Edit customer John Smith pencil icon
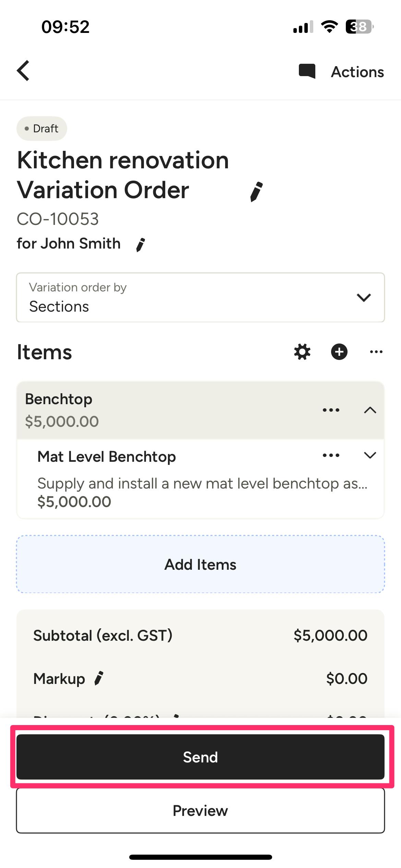The image size is (401, 868). pos(141,245)
